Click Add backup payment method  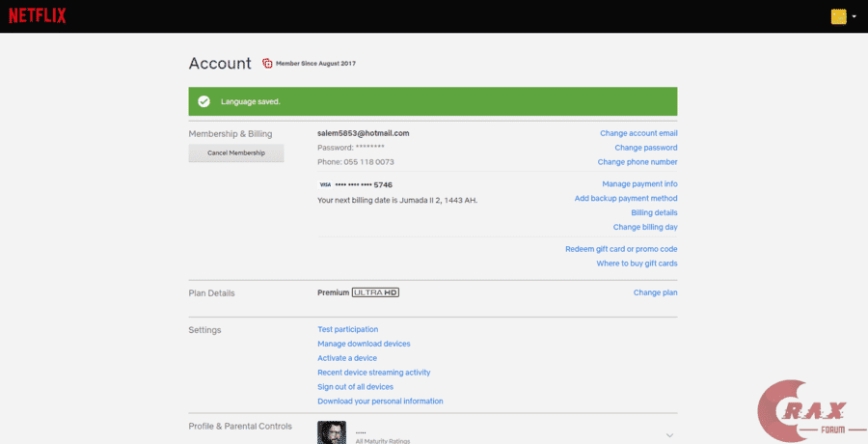point(626,198)
